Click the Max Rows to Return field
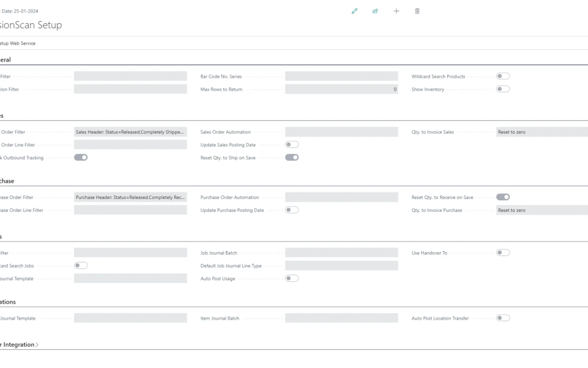Screen dimensions: 588x368 point(341,89)
